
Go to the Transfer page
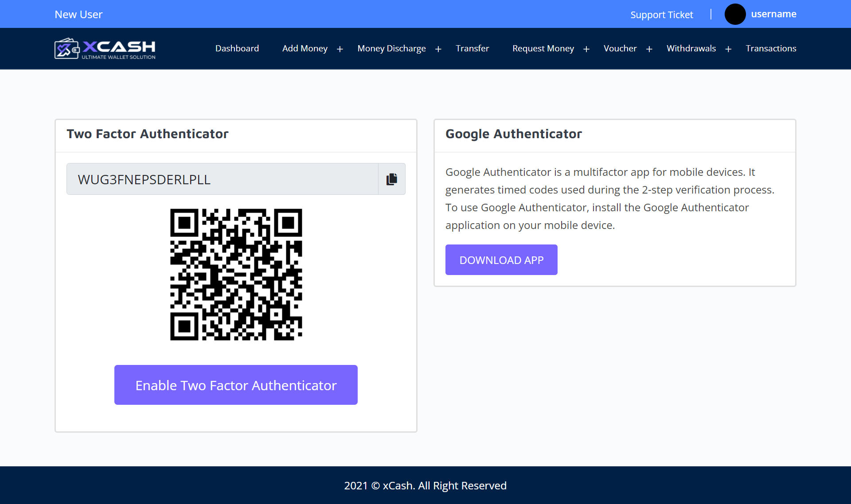click(x=472, y=48)
